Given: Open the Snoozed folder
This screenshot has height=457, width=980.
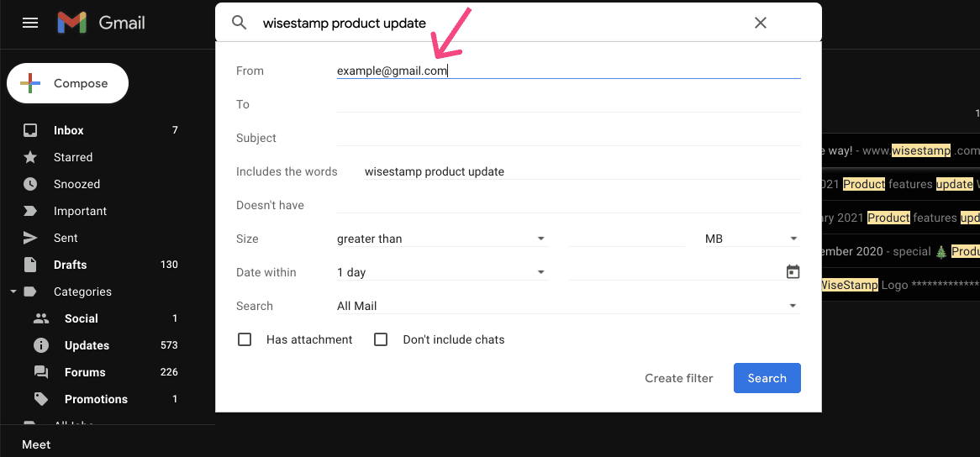Looking at the screenshot, I should click(76, 184).
